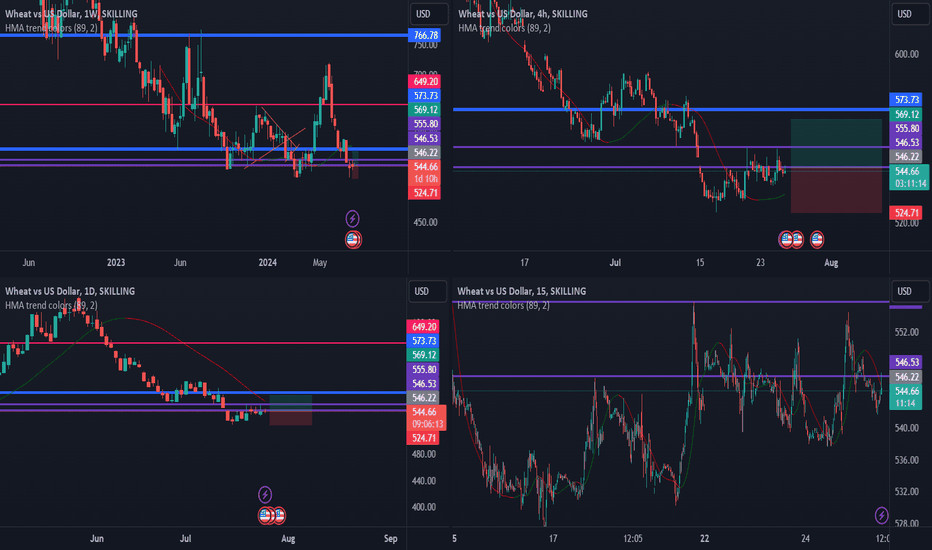Click HMA trend colors indicator label on daily chart
Viewport: 932px width, 550px height.
tap(52, 304)
